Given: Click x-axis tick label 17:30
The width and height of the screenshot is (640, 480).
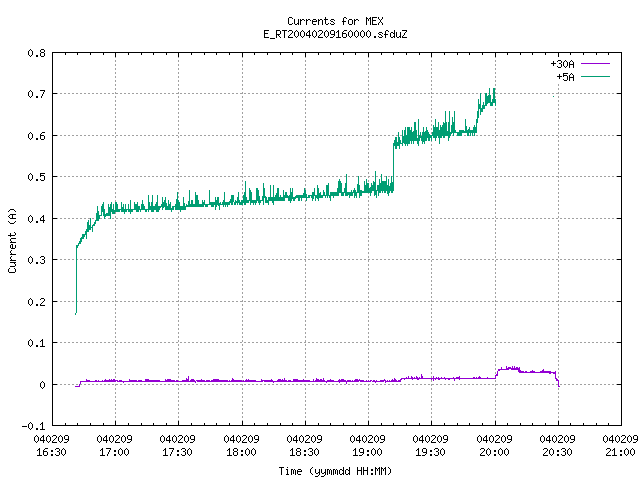Looking at the screenshot, I should point(178,452).
